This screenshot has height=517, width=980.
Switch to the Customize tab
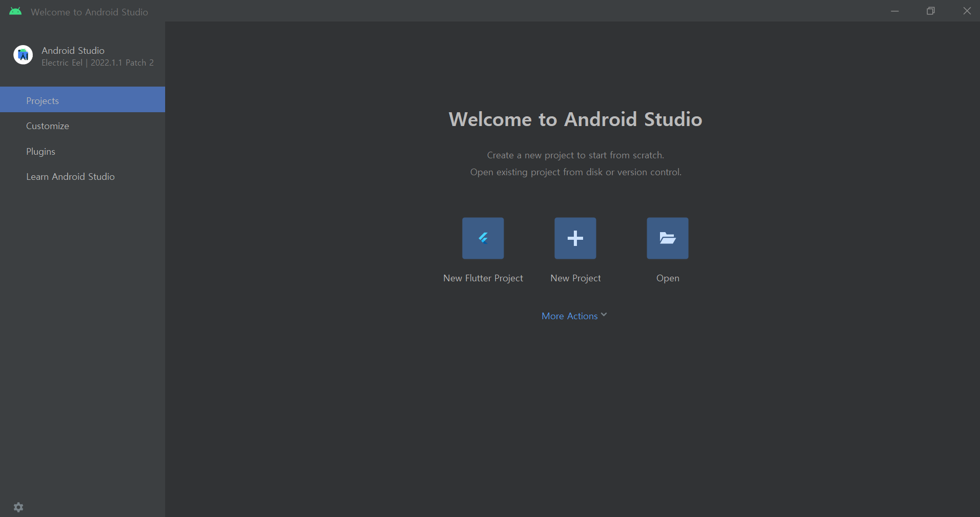tap(83, 126)
